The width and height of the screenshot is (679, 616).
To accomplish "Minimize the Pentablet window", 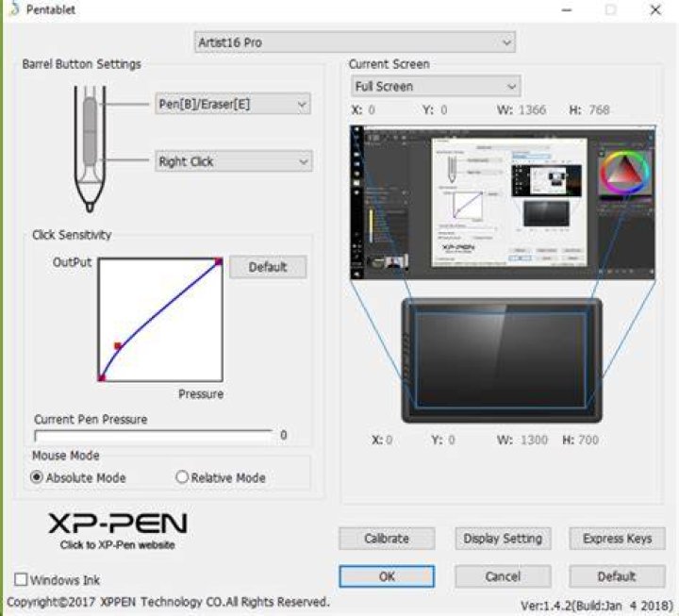I will point(567,9).
